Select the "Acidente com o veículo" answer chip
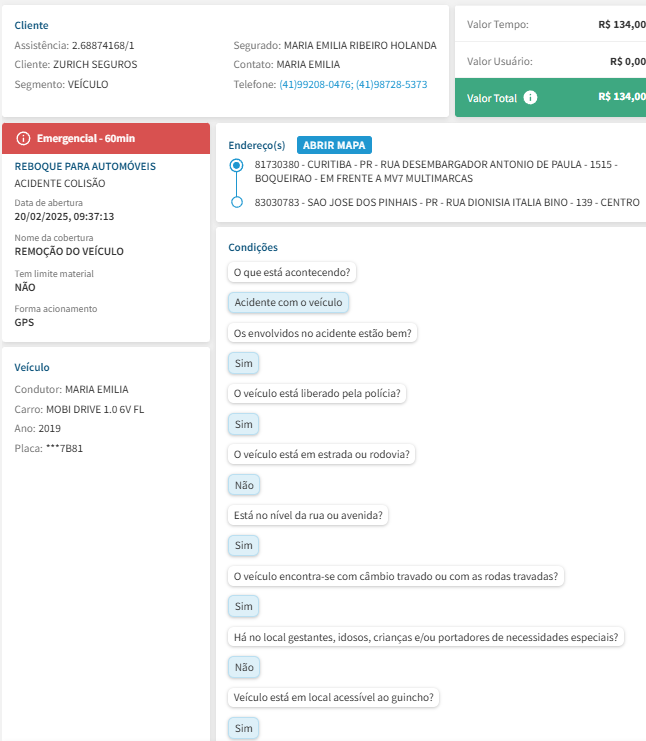This screenshot has width=646, height=741. point(289,302)
